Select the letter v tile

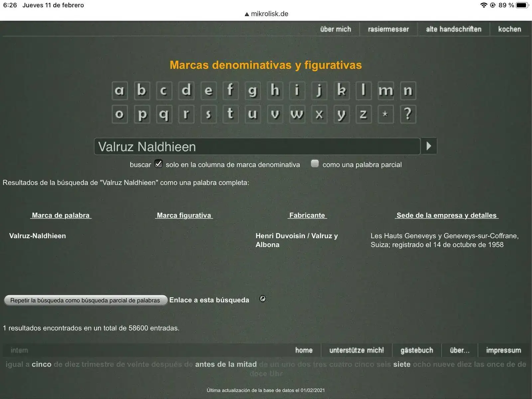click(275, 114)
